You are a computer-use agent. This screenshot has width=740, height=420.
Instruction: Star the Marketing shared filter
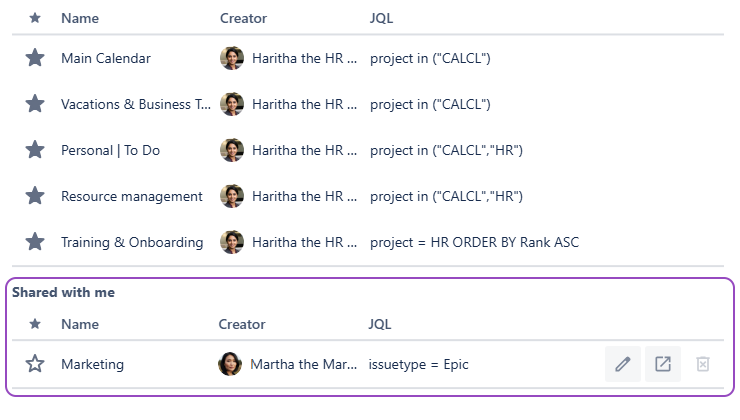[x=35, y=364]
